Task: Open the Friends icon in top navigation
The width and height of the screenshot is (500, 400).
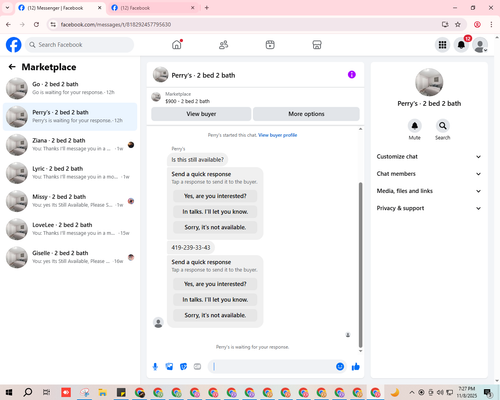Action: (223, 45)
